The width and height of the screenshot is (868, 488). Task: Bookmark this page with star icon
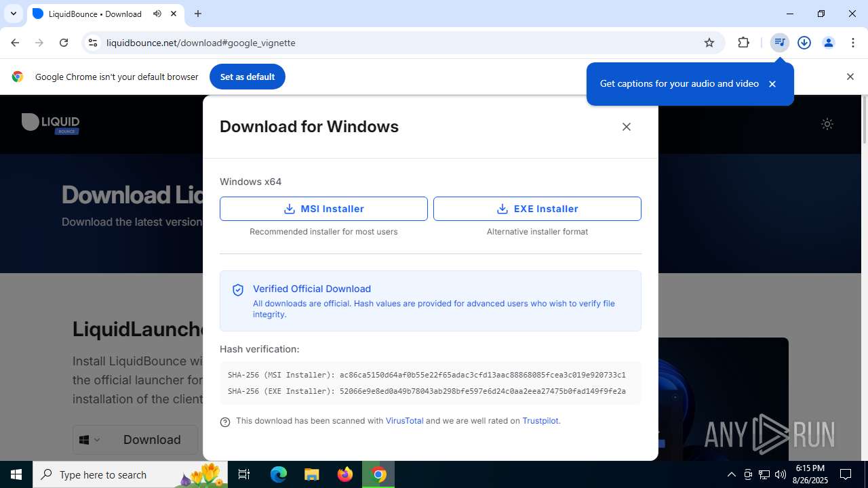tap(709, 43)
